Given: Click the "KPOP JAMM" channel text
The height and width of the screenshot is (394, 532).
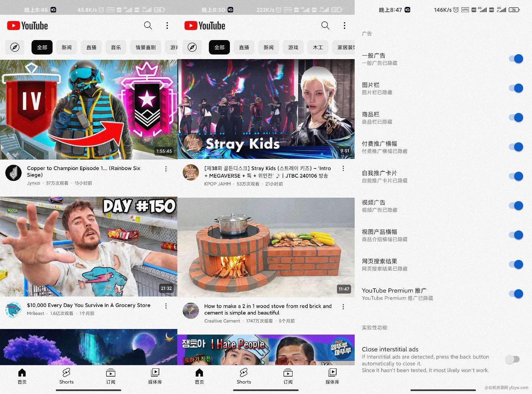Looking at the screenshot, I should (x=217, y=184).
